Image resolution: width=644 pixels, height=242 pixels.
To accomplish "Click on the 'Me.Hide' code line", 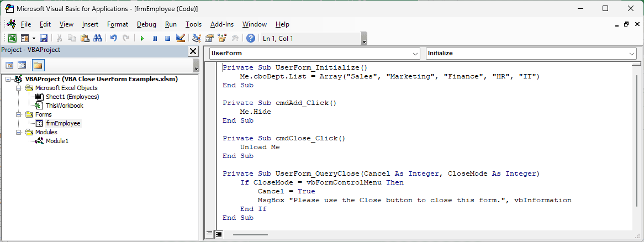I will point(256,112).
